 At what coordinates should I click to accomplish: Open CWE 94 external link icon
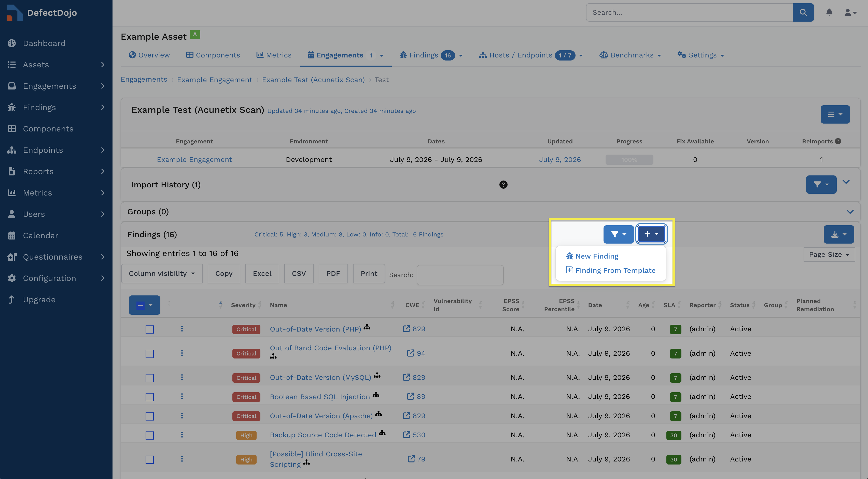pos(410,353)
